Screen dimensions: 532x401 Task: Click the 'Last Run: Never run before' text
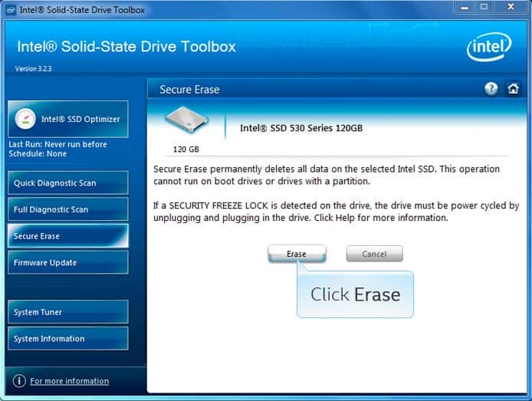pos(57,144)
